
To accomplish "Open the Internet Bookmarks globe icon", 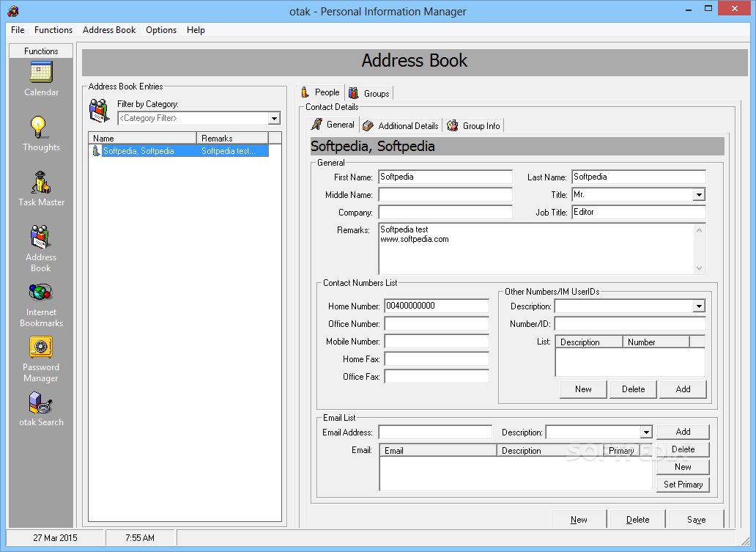I will 40,292.
